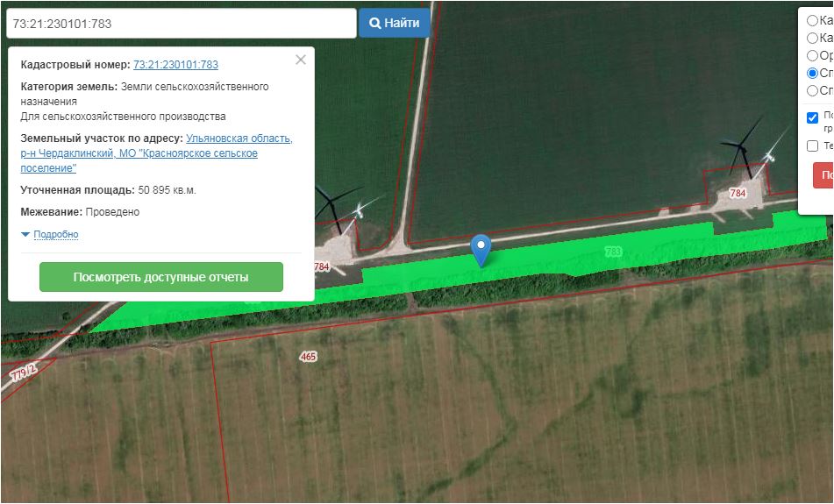Uncheck the checked checkbox in right panel
Image resolution: width=834 pixels, height=504 pixels.
[812, 117]
